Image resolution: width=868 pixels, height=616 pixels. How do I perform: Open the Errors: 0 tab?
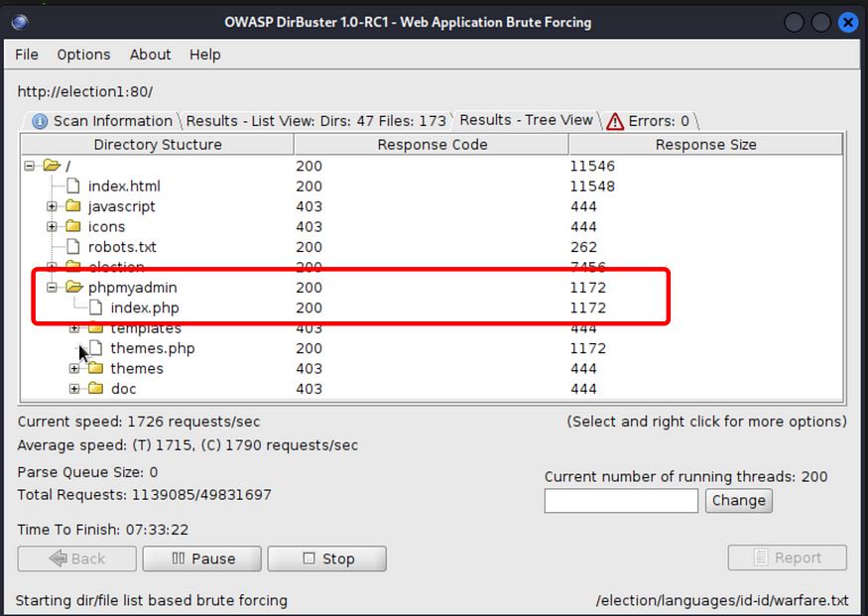click(x=650, y=121)
